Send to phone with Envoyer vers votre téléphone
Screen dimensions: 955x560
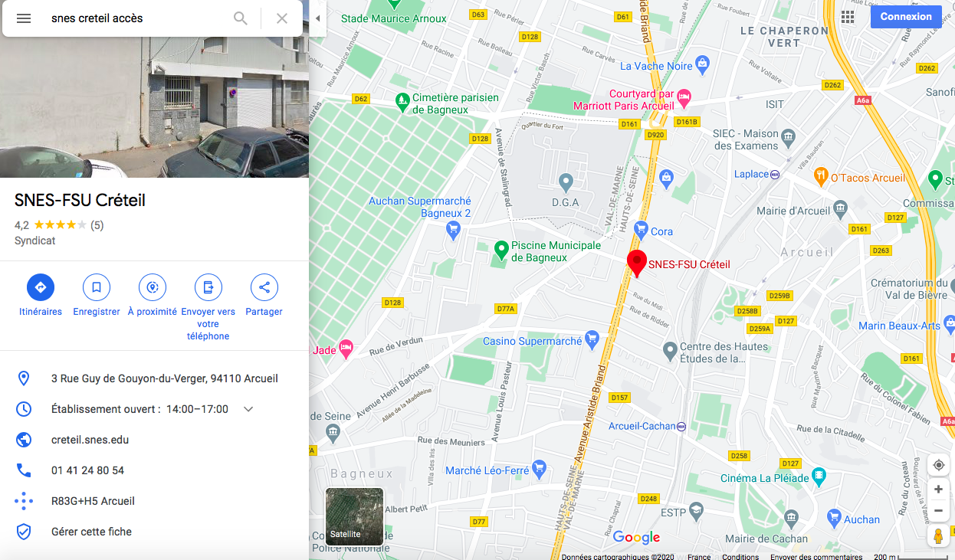point(208,287)
